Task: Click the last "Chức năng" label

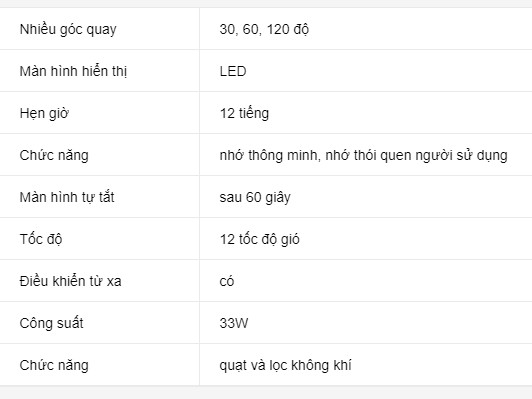Action: pyautogui.click(x=54, y=365)
